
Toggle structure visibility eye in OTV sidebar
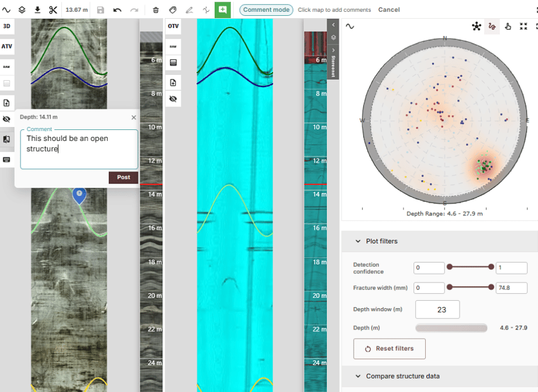[173, 99]
